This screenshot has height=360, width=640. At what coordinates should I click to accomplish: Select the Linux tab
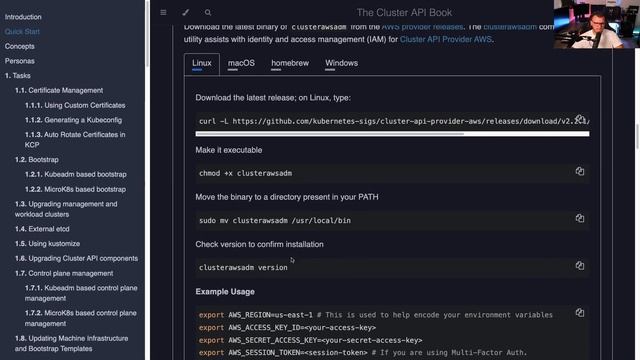coord(202,64)
